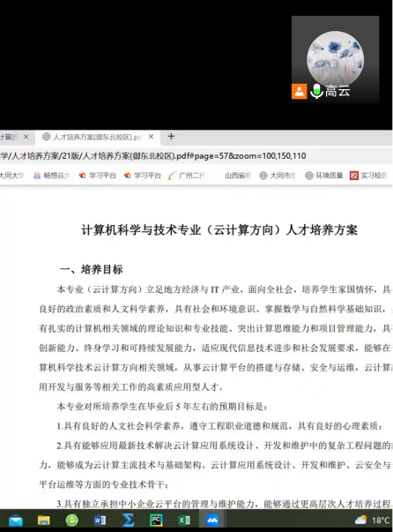Open the 实习检 bookmark with red icon
The width and height of the screenshot is (393, 532).
pos(368,175)
